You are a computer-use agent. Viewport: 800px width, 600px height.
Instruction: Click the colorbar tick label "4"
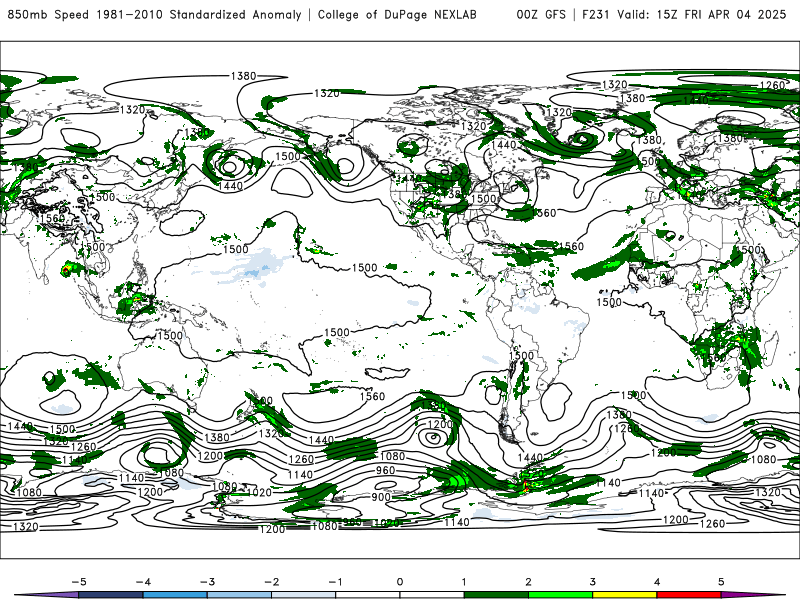657,582
